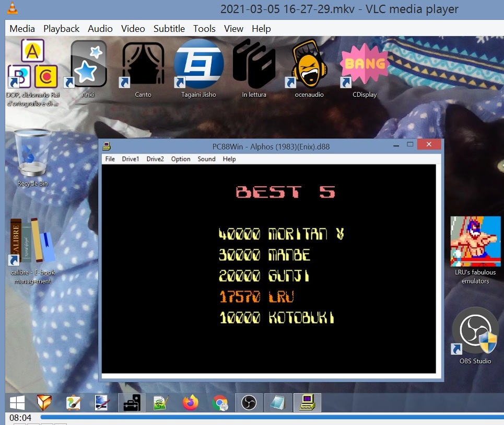
Task: Expand the View menu
Action: [233, 29]
